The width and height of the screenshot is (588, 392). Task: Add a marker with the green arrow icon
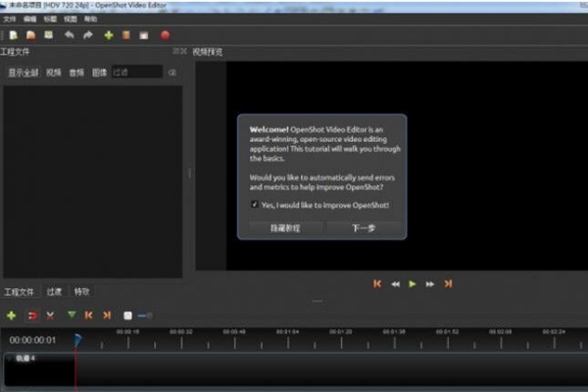coord(71,316)
